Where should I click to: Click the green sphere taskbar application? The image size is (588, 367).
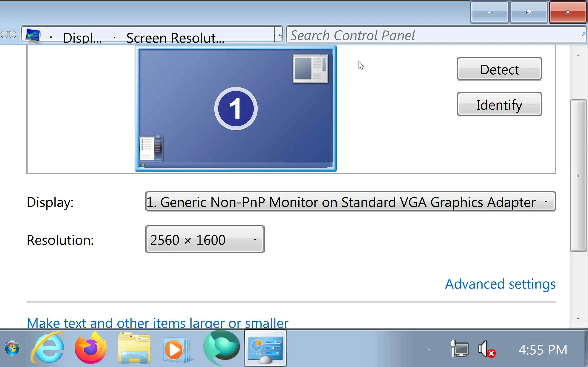click(x=221, y=348)
